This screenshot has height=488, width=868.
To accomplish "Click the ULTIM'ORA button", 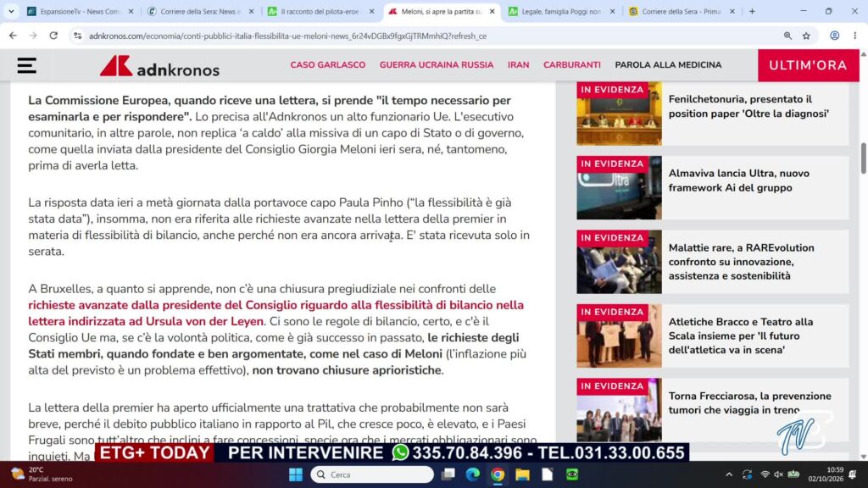I will click(x=808, y=65).
